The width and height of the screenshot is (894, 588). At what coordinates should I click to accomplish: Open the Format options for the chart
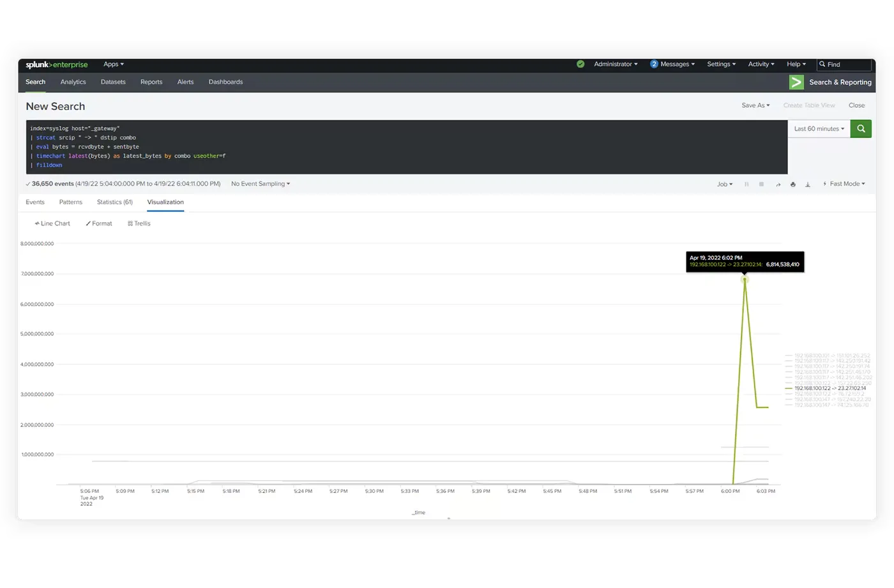coord(99,223)
